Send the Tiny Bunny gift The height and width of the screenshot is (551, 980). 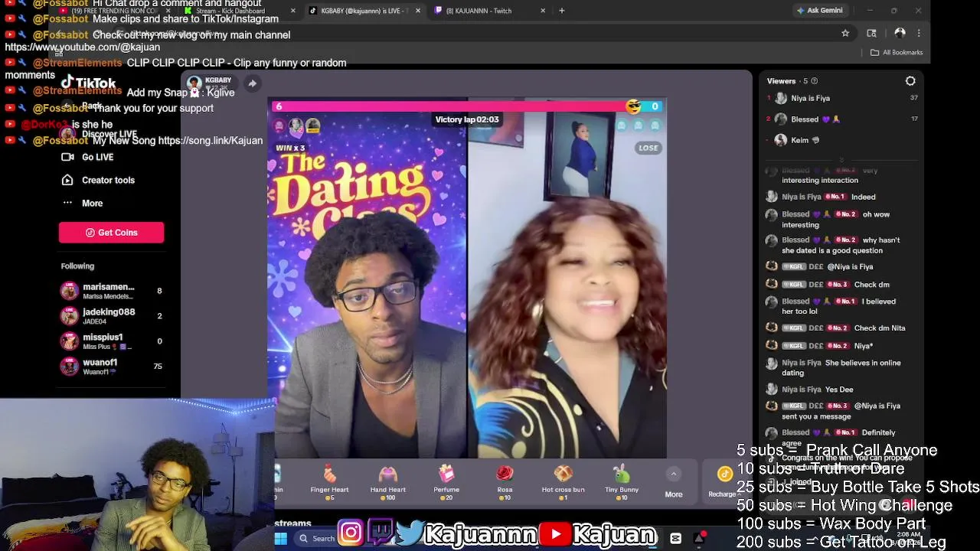click(622, 482)
